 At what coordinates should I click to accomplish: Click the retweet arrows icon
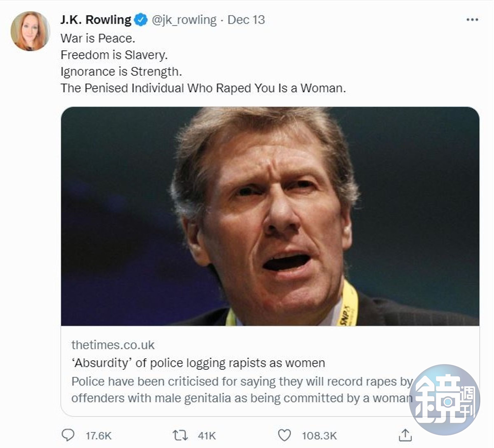pos(180,435)
